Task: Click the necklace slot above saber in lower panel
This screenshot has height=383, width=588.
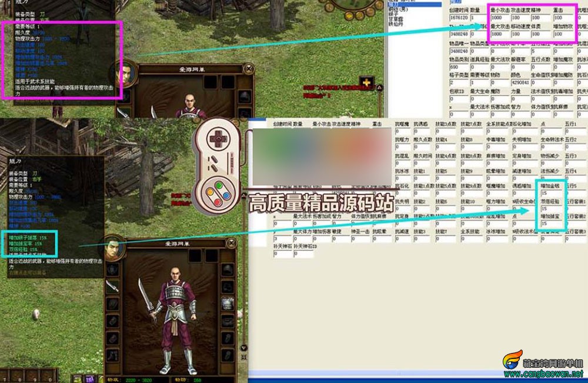Action: 112,269
